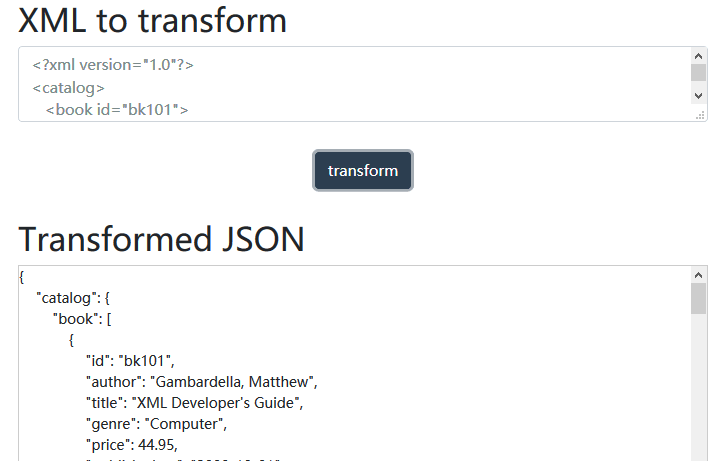Click the JSON output scrollbar thumb

[x=698, y=298]
